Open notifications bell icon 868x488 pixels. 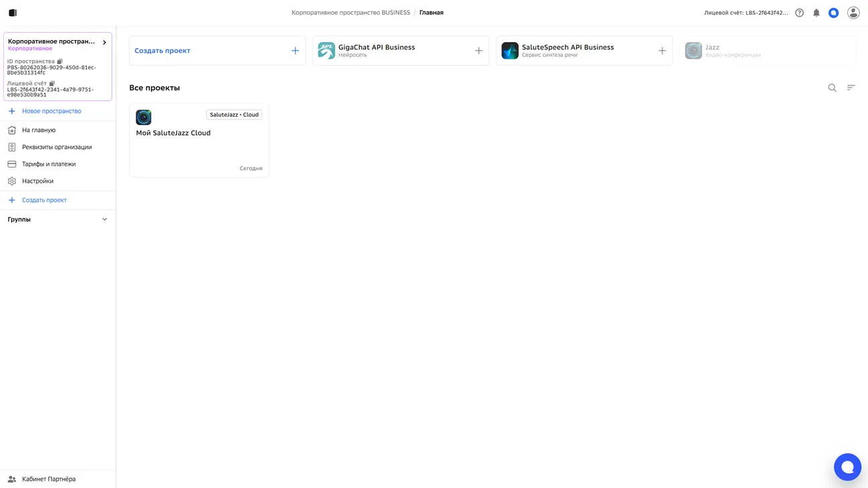click(816, 13)
